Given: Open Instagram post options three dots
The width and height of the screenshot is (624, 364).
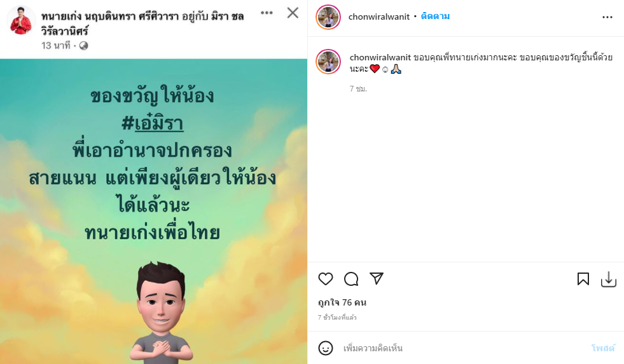Looking at the screenshot, I should point(607,17).
